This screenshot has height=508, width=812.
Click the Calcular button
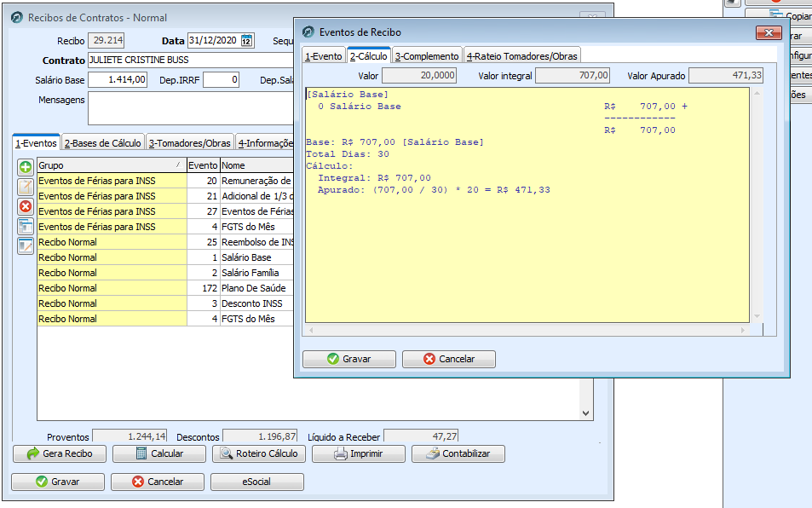pos(159,453)
